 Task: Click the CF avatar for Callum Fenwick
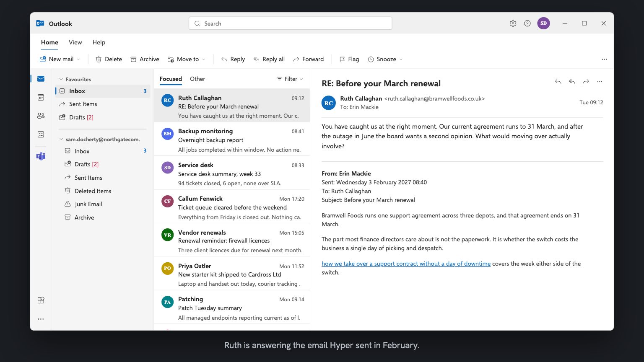coord(167,201)
